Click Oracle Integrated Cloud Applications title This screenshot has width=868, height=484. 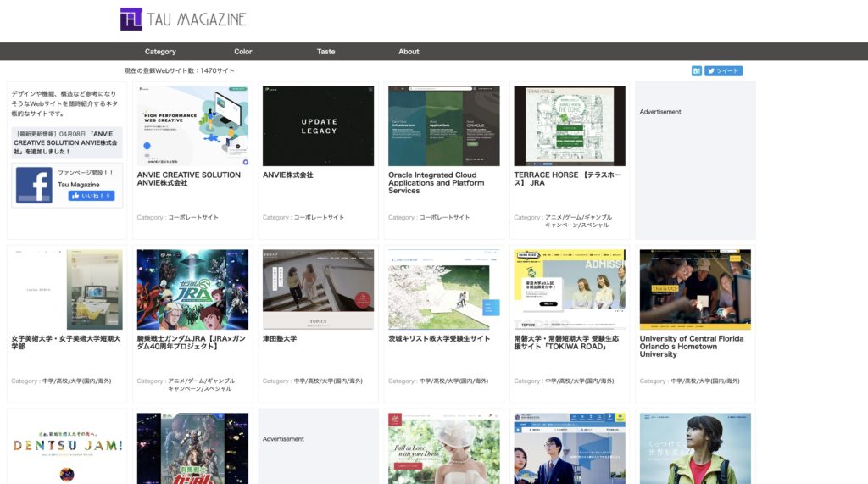pos(437,183)
